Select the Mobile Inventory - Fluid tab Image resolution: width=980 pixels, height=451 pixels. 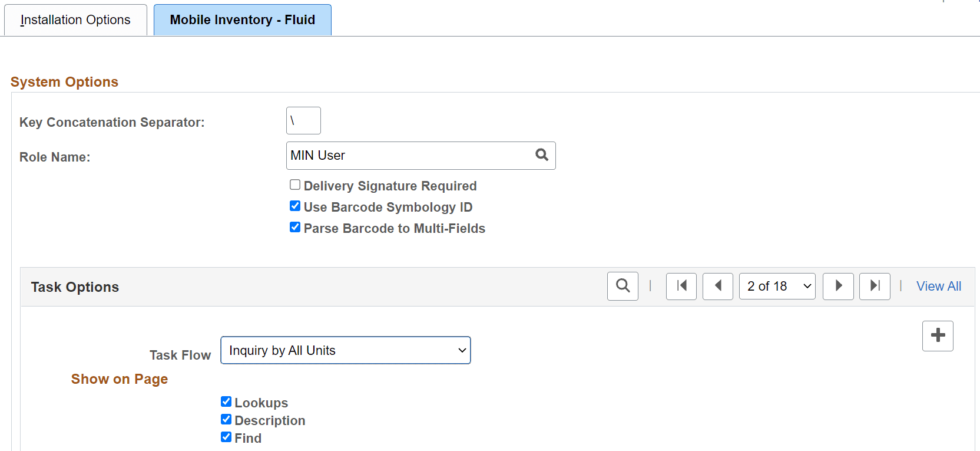click(242, 19)
